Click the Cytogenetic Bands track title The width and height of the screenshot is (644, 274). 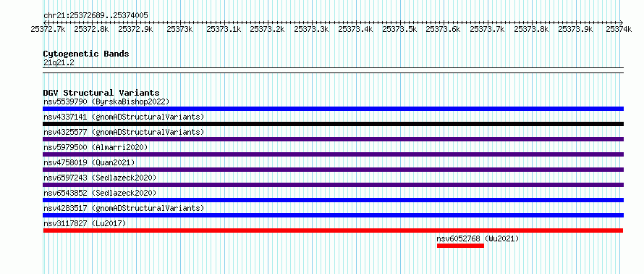(86, 54)
